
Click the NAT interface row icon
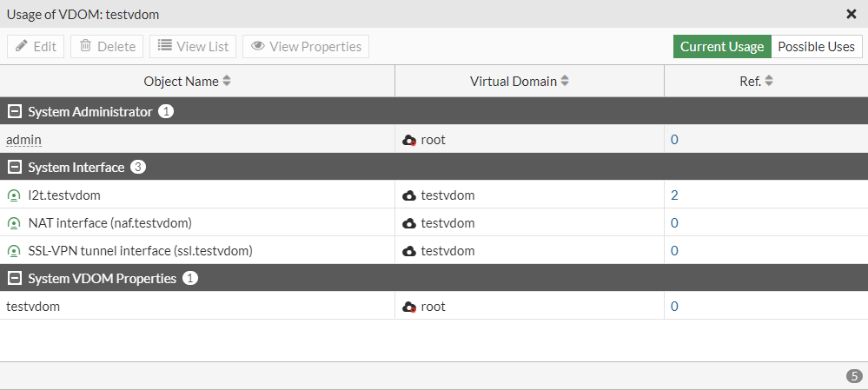[14, 223]
